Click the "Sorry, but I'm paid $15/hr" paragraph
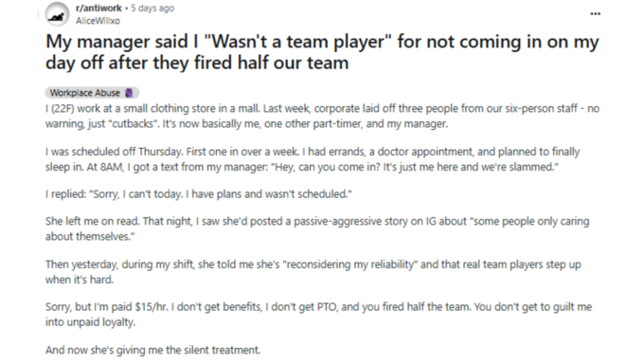 (x=319, y=315)
